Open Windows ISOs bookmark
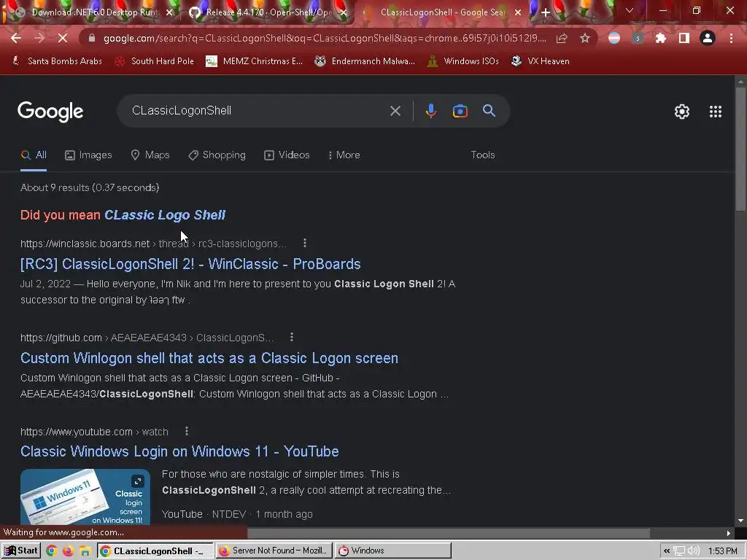The height and width of the screenshot is (560, 747). 462,61
